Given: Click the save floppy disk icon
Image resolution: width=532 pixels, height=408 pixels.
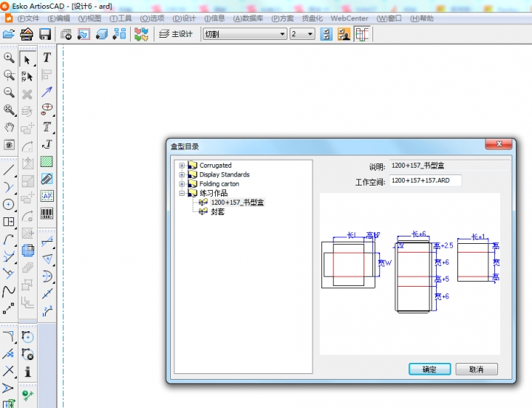Looking at the screenshot, I should coord(45,34).
